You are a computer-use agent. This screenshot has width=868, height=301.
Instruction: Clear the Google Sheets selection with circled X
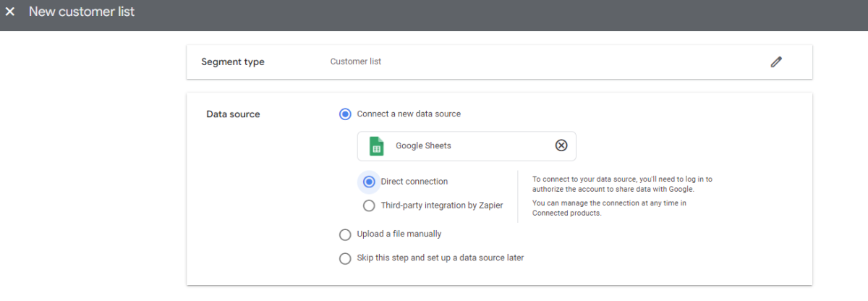(x=561, y=145)
